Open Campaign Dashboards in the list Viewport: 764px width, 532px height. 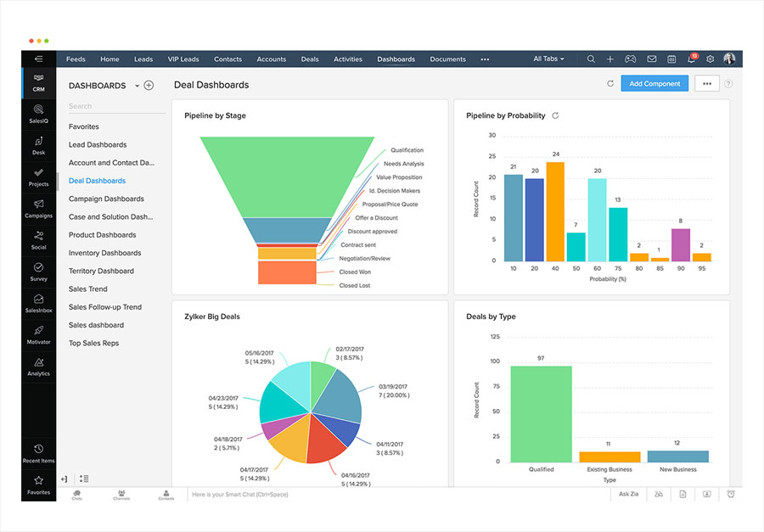point(106,199)
